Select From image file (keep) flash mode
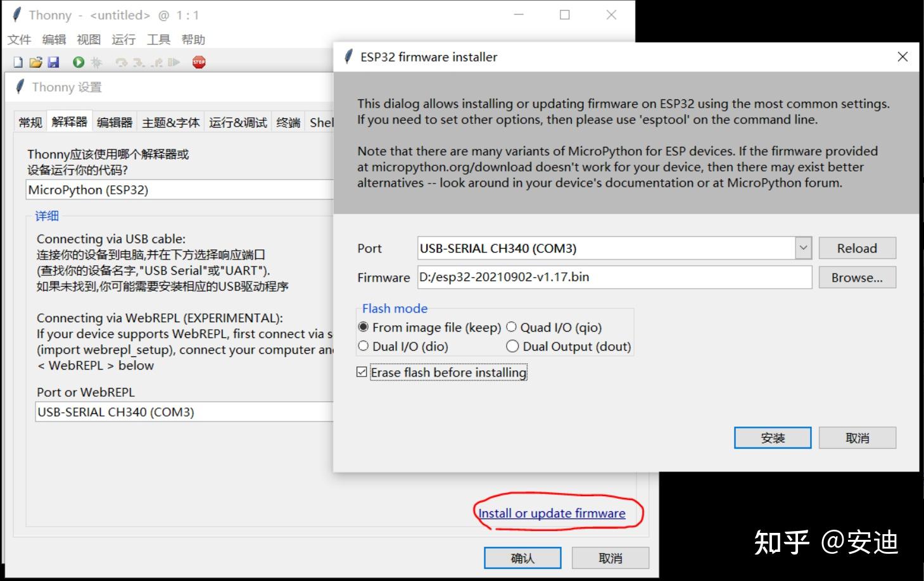Viewport: 924px width, 581px height. [429, 327]
